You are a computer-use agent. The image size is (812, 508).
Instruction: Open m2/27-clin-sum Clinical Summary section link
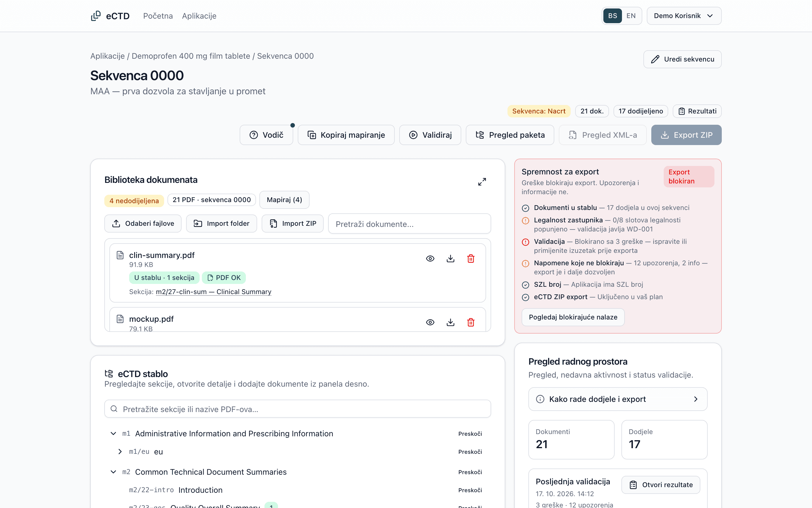pyautogui.click(x=213, y=292)
